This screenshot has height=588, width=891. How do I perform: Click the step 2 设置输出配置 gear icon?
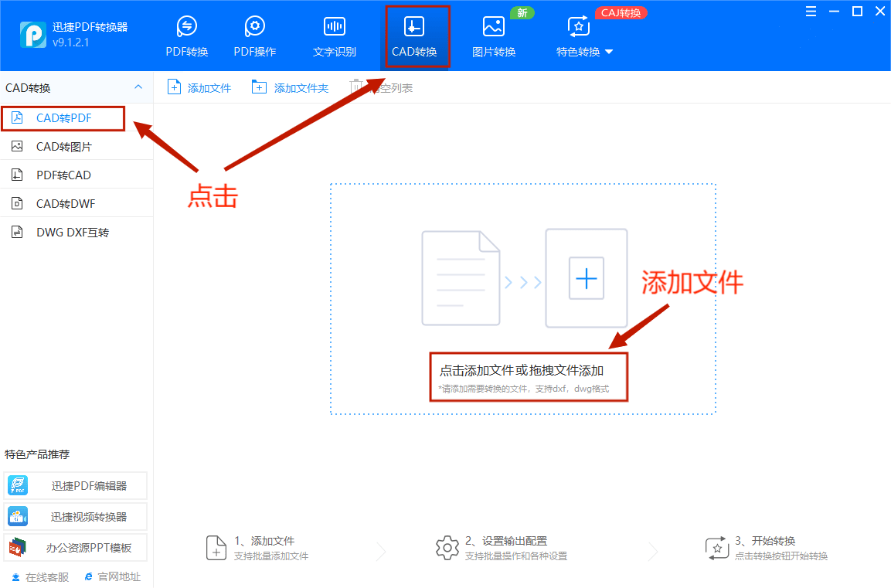tap(447, 548)
